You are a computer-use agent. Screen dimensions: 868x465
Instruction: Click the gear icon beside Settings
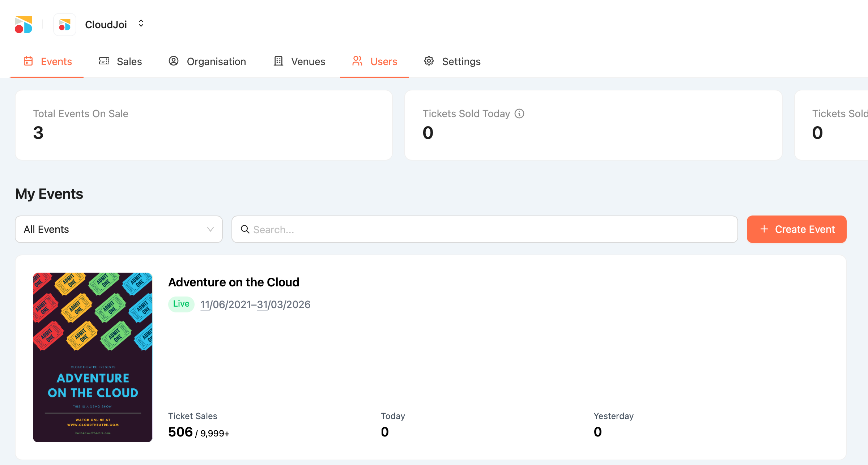click(429, 61)
